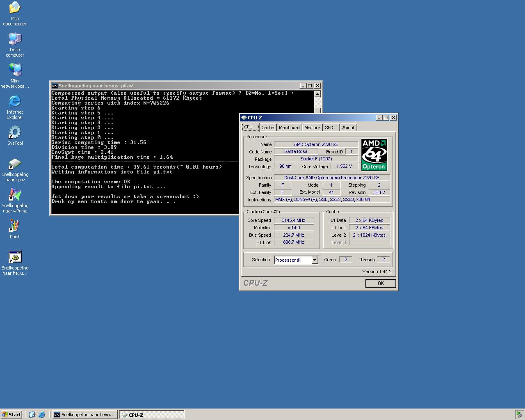This screenshot has width=525, height=420.
Task: Click Instructions field MMX SSE list
Action: click(x=332, y=199)
